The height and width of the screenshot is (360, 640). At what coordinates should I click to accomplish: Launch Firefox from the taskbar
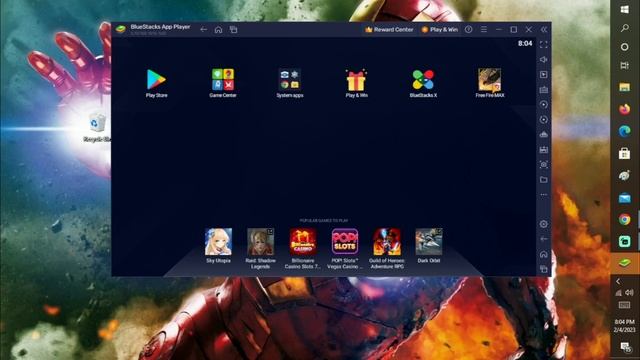[x=624, y=109]
